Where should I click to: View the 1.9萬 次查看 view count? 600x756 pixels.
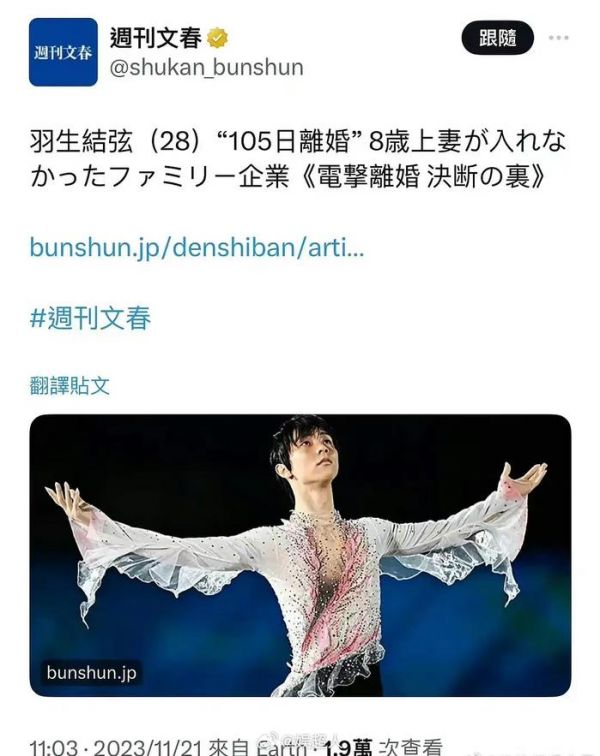point(381,748)
